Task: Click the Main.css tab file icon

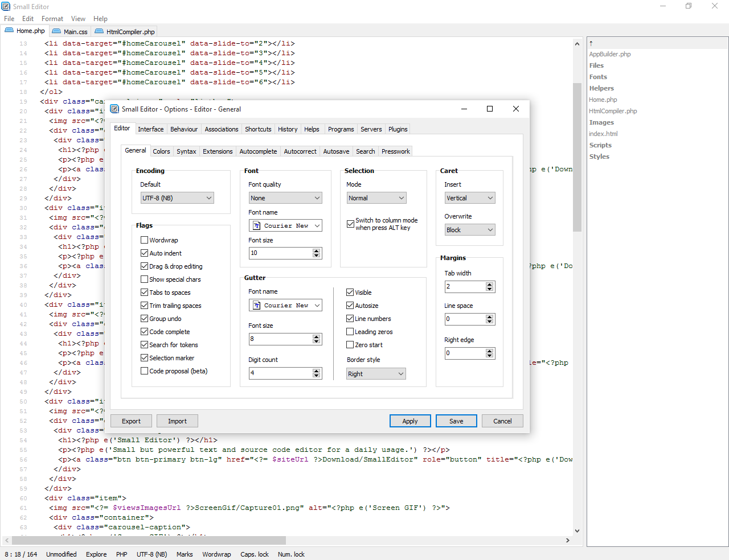Action: click(x=56, y=32)
